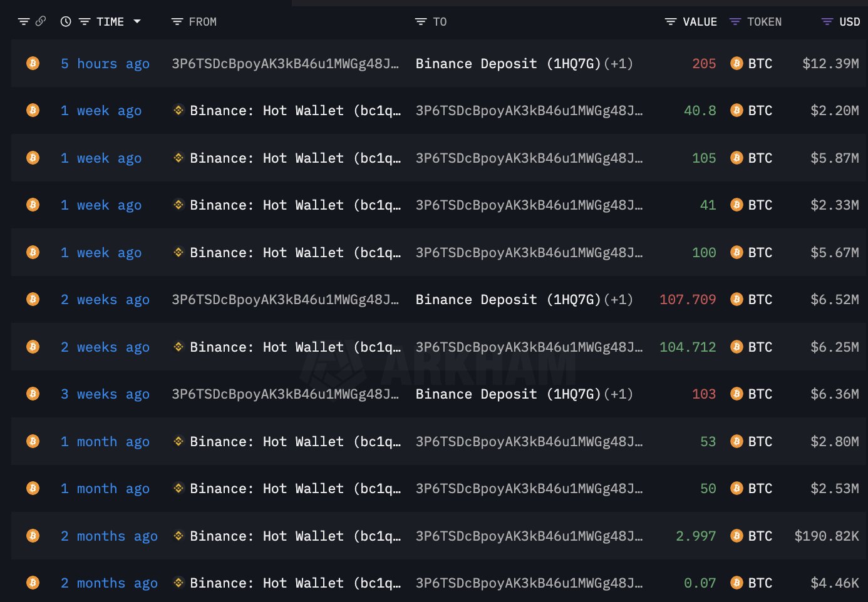868x602 pixels.
Task: Expand the (+1) next to Binance Deposit (1HQ7G)
Action: pos(619,63)
